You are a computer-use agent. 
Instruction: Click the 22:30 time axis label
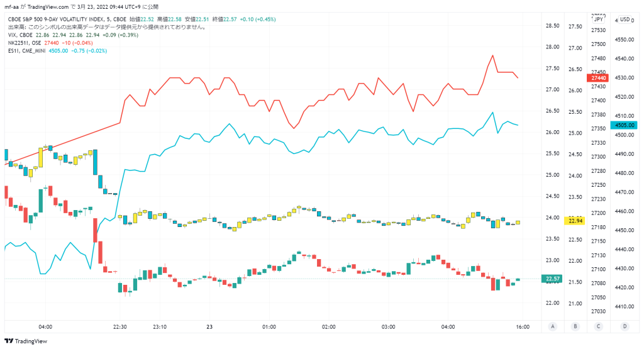[x=119, y=327]
